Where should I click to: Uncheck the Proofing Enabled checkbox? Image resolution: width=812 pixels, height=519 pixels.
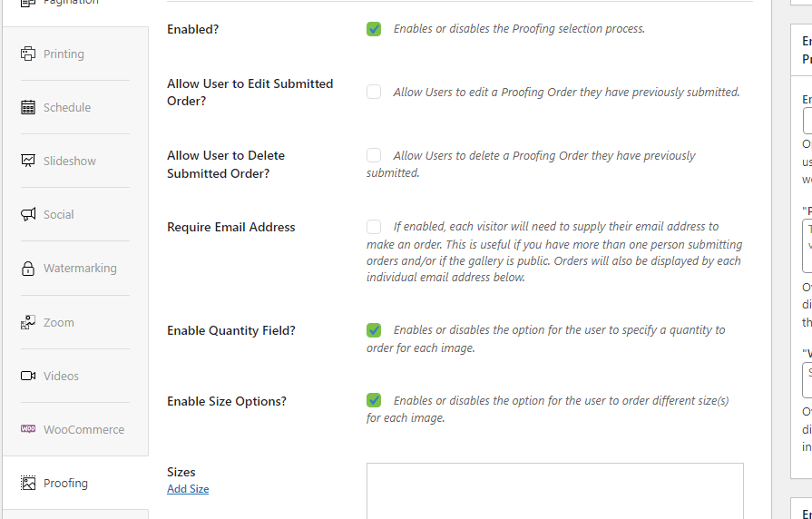pos(374,29)
